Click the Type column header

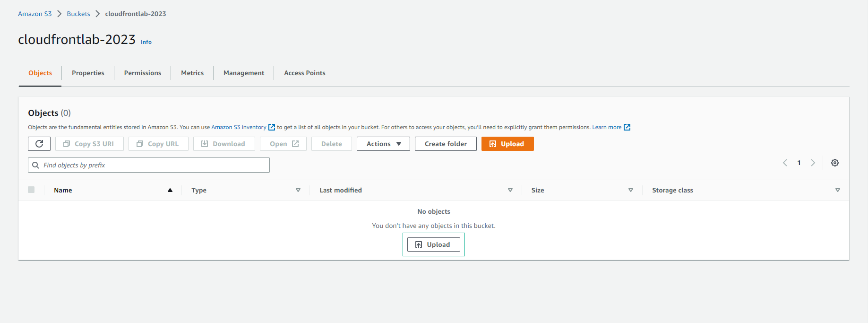coord(199,190)
